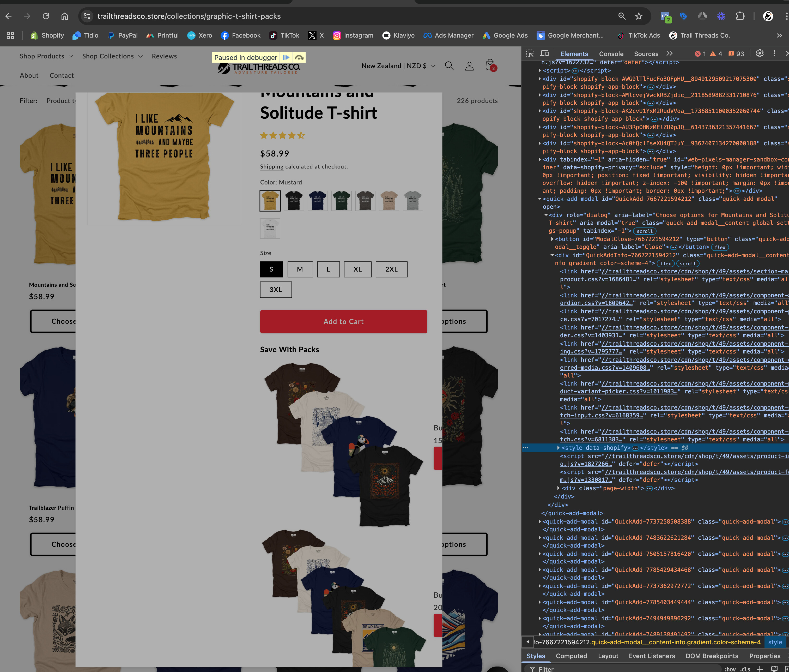Choose the forest green shirt swatch
789x672 pixels.
click(x=341, y=201)
